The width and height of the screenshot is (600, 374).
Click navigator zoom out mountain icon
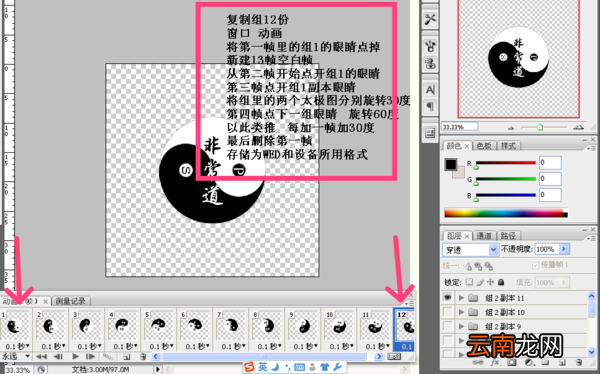point(511,127)
